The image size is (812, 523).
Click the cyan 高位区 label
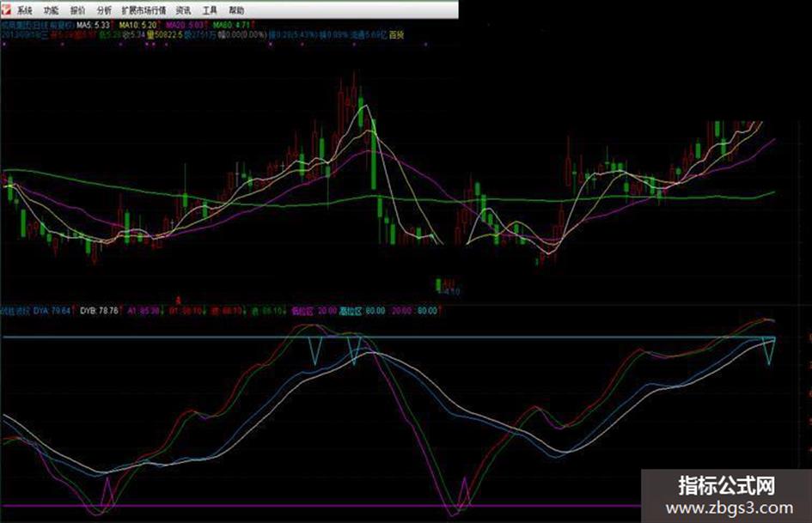tap(351, 311)
